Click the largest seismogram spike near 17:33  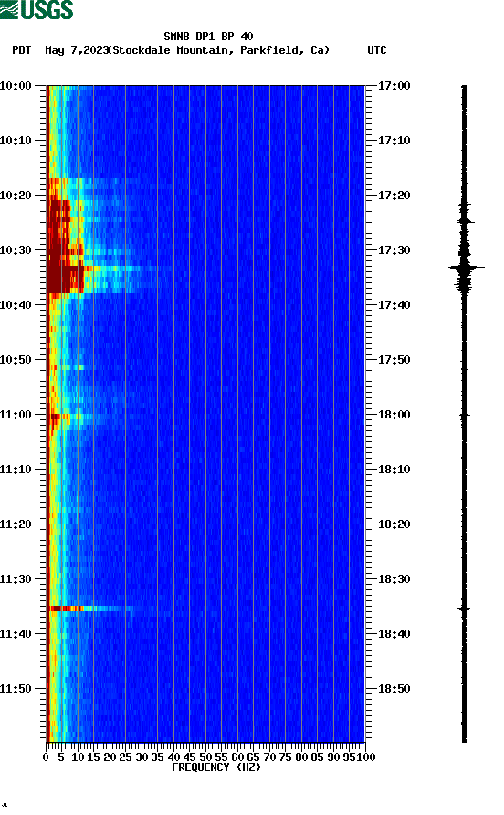pos(466,267)
